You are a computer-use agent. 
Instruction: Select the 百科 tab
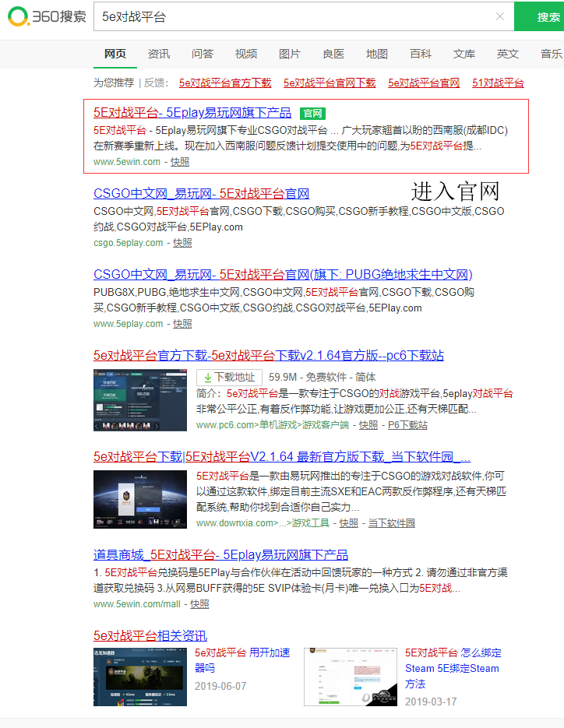coord(421,54)
